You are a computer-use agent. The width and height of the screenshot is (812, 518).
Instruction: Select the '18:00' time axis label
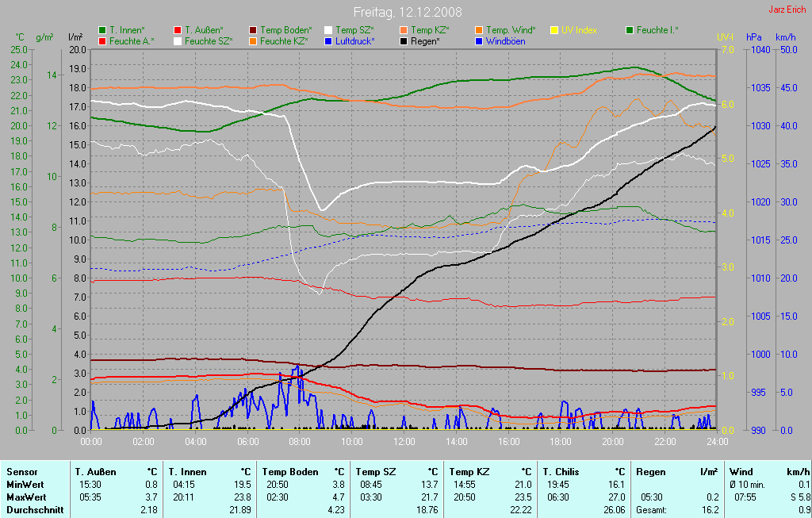pyautogui.click(x=561, y=442)
